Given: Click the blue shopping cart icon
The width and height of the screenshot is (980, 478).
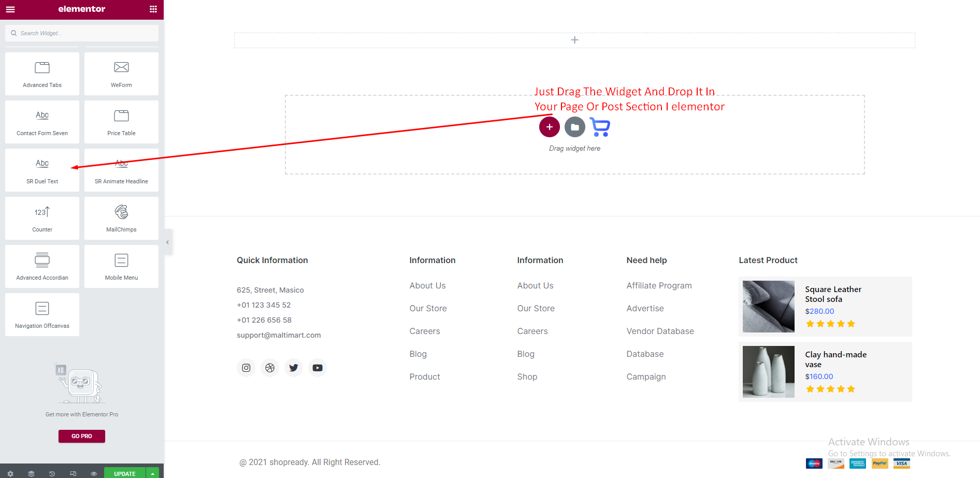Looking at the screenshot, I should click(600, 127).
